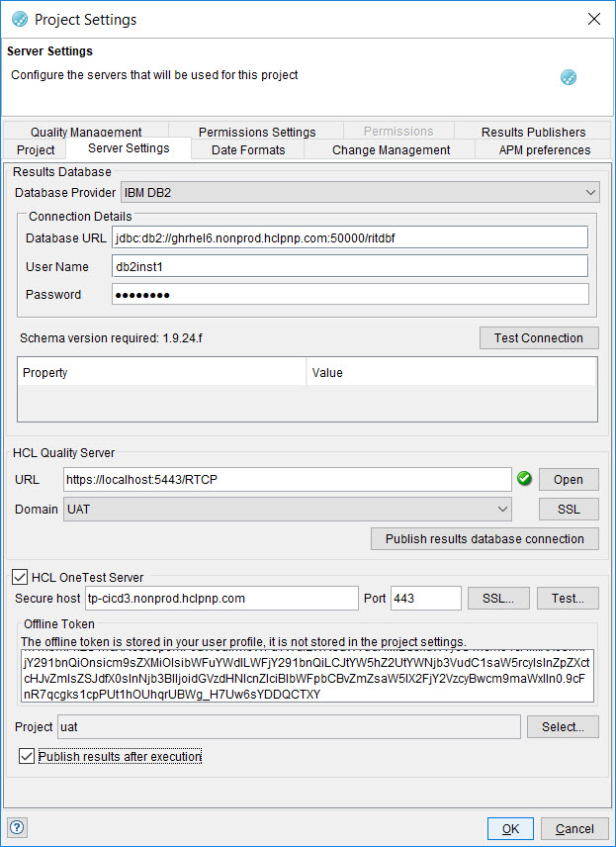Viewport: 616px width, 847px height.
Task: Click the Property column header
Action: click(162, 373)
